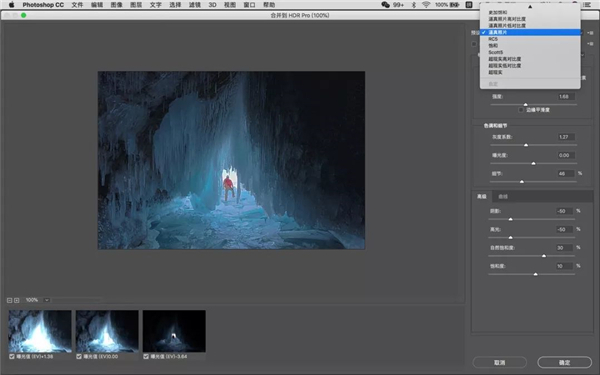
Task: Open the preset options flyout menu icon
Action: (590, 33)
